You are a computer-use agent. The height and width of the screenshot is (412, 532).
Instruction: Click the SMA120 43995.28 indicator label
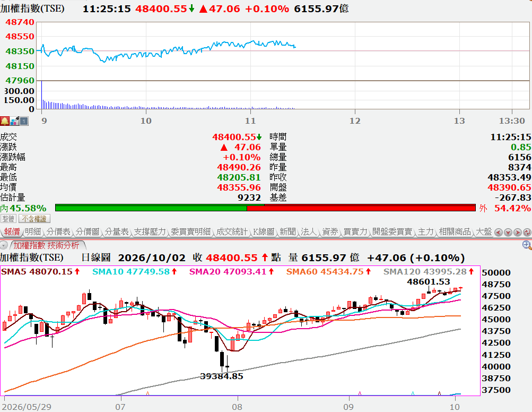[x=429, y=272]
